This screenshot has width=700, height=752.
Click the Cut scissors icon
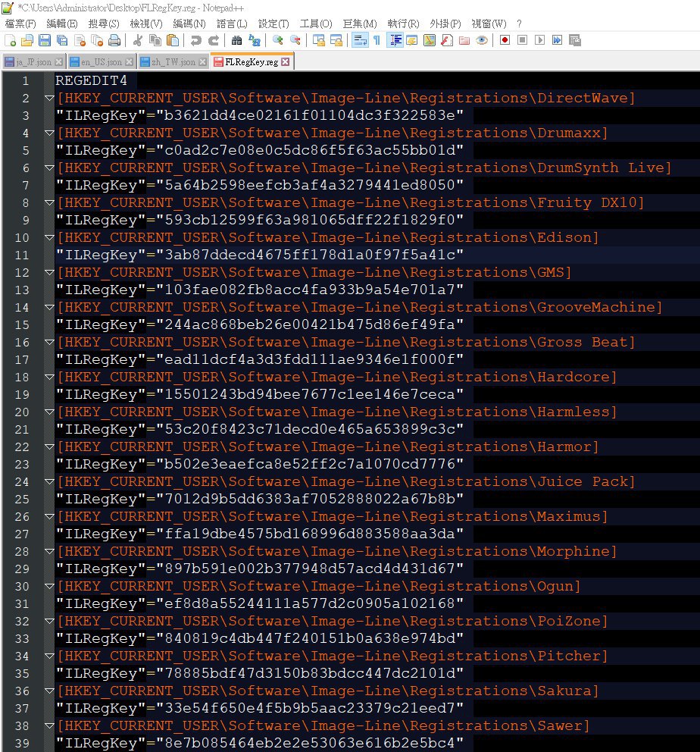pyautogui.click(x=138, y=40)
